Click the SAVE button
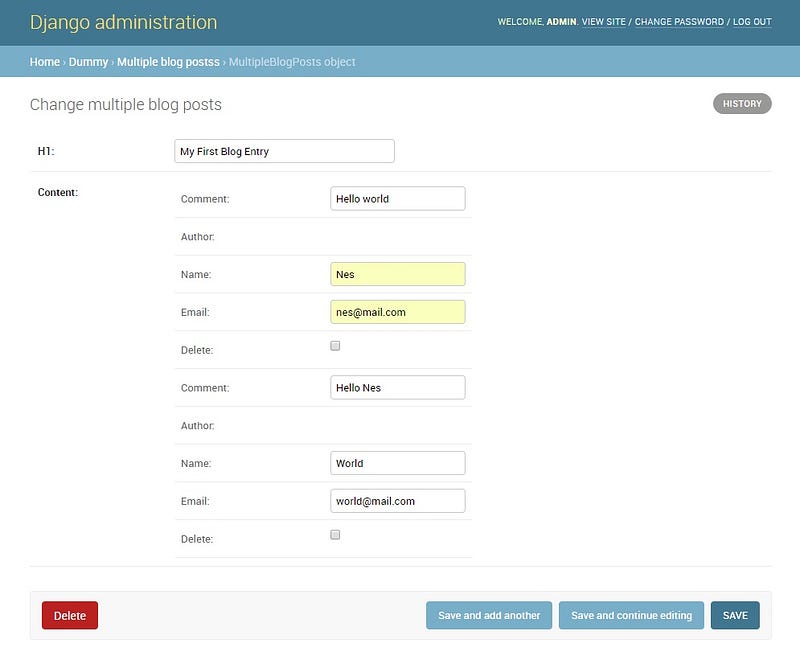Viewport: 800px width, 647px height. pos(735,615)
